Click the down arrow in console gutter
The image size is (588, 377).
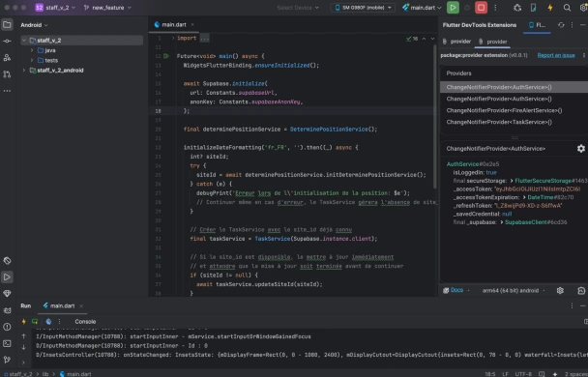(23, 347)
